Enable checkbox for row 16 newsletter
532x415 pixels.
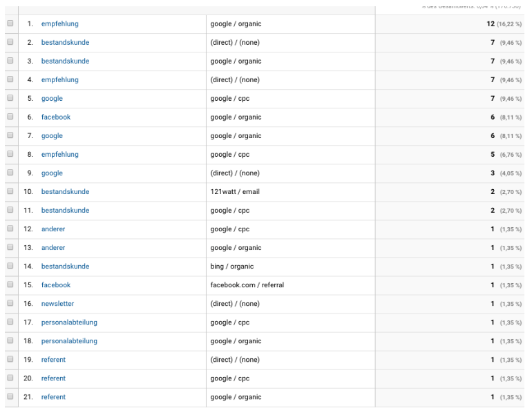10,303
